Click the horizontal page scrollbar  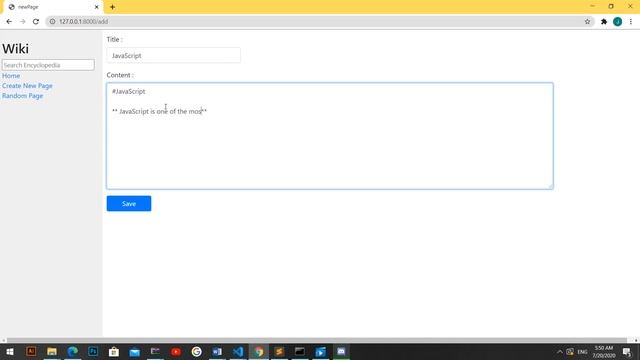point(317,340)
